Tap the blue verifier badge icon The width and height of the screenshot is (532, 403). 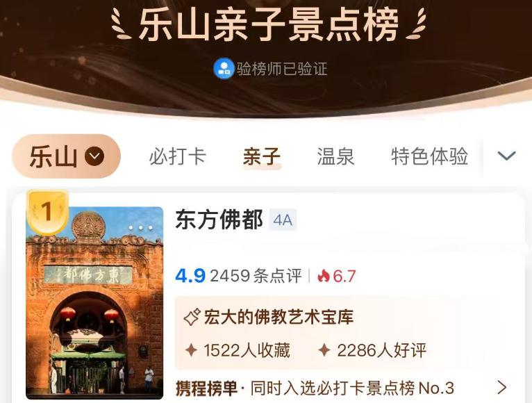223,68
